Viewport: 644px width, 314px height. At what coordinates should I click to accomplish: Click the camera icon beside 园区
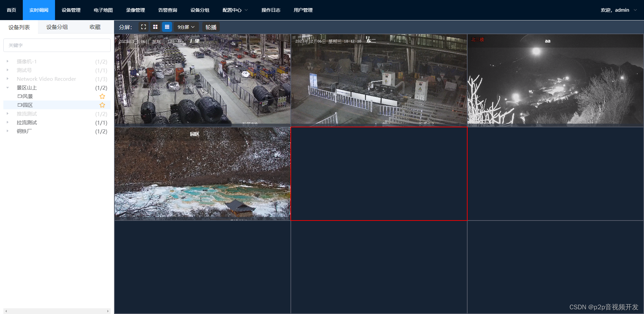coord(19,105)
